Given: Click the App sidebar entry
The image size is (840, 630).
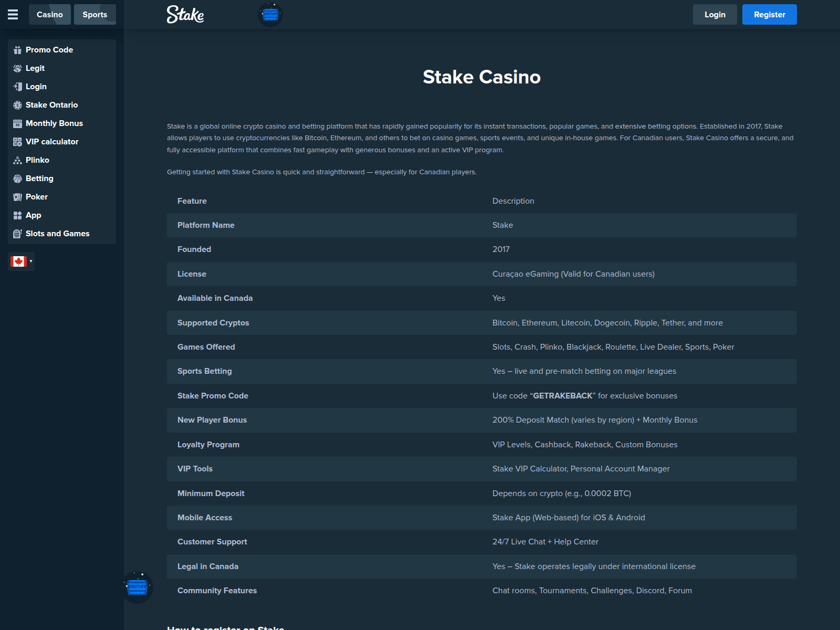Looking at the screenshot, I should [x=33, y=215].
